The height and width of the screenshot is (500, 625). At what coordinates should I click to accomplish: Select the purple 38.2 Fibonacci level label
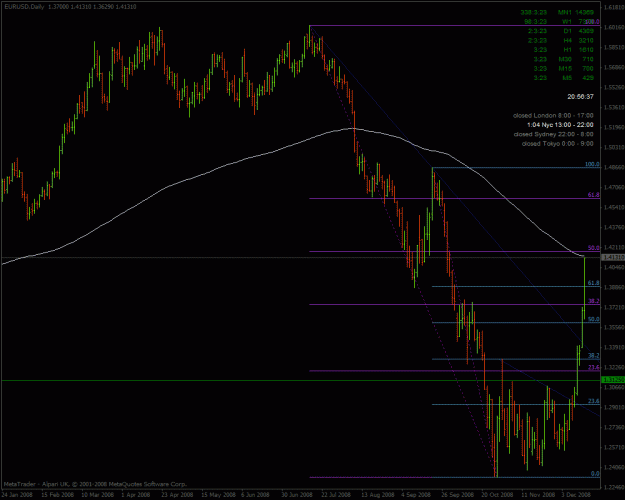594,301
